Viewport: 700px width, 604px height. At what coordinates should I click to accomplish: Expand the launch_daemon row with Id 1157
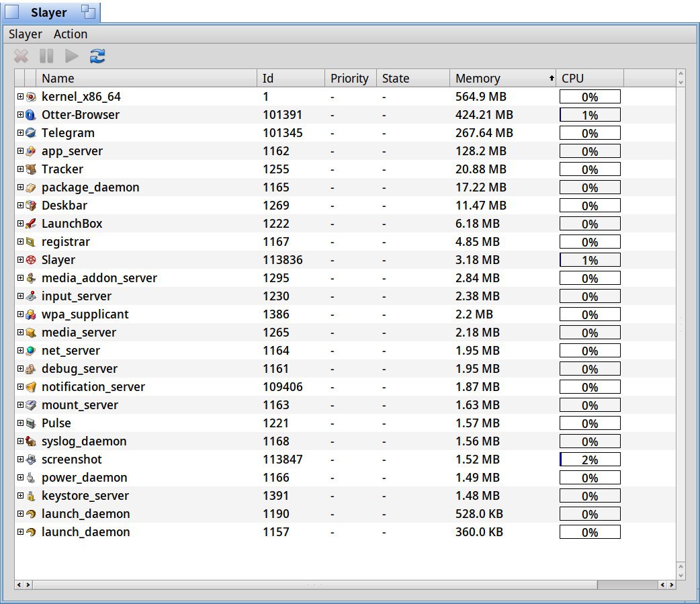pyautogui.click(x=20, y=532)
